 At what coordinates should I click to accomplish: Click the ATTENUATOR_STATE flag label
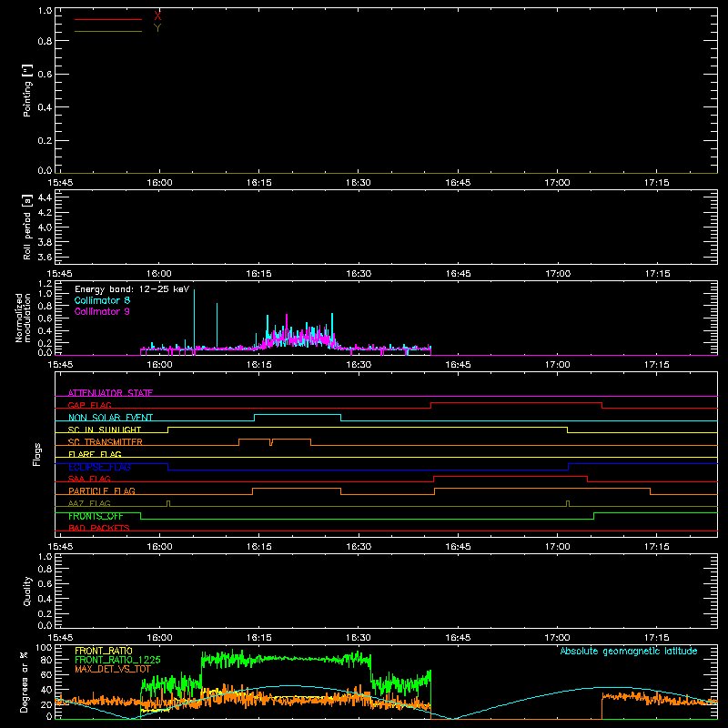110,393
